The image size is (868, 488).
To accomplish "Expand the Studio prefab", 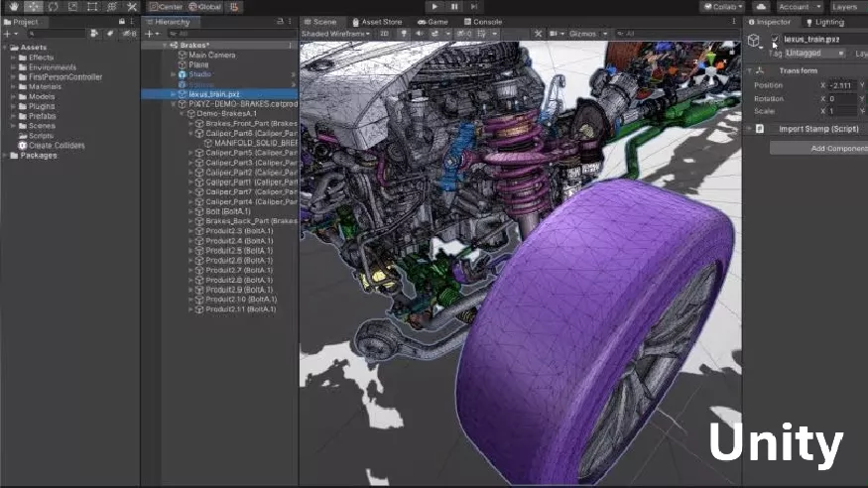I will [x=174, y=74].
